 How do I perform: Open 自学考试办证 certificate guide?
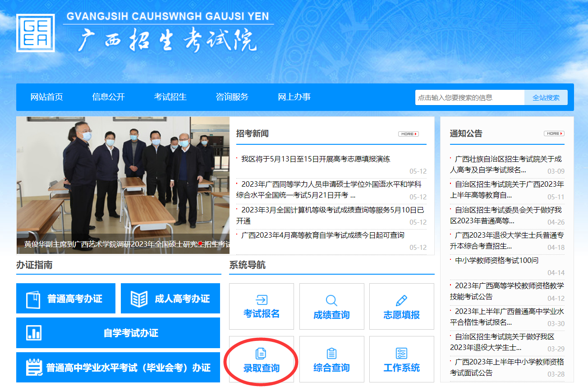pos(118,333)
